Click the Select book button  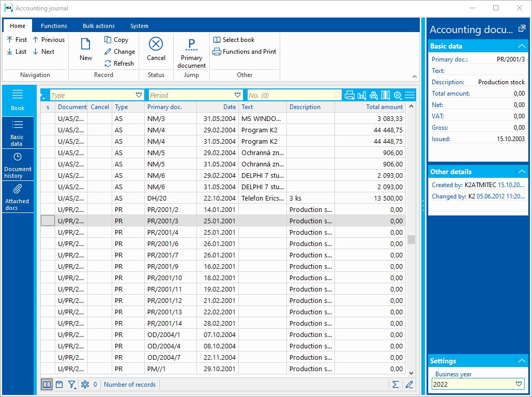pyautogui.click(x=234, y=40)
